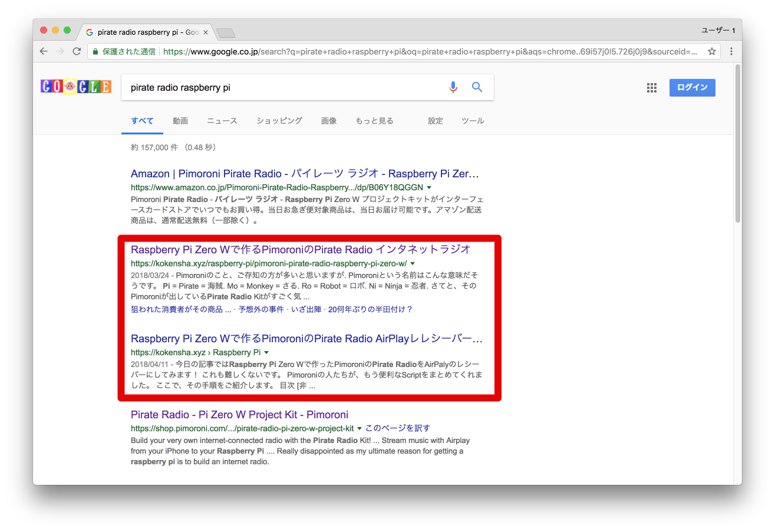Click the blue magnifier search icon
775x532 pixels.
pyautogui.click(x=477, y=87)
